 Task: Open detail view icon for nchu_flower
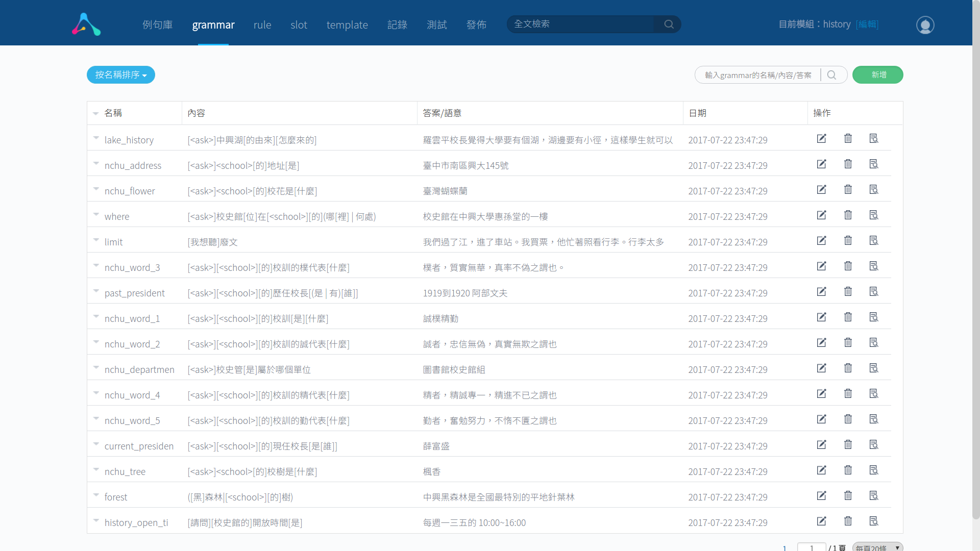[x=874, y=190]
